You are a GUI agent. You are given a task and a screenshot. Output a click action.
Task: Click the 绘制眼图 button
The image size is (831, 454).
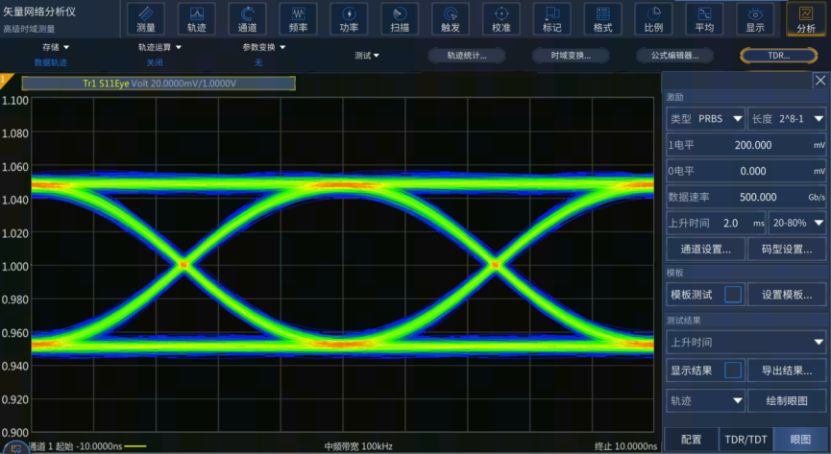coord(788,400)
